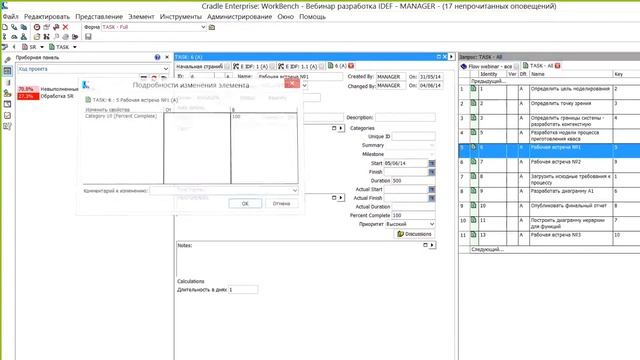
Task: Open the Actual Start calendar picker icon
Action: [431, 189]
